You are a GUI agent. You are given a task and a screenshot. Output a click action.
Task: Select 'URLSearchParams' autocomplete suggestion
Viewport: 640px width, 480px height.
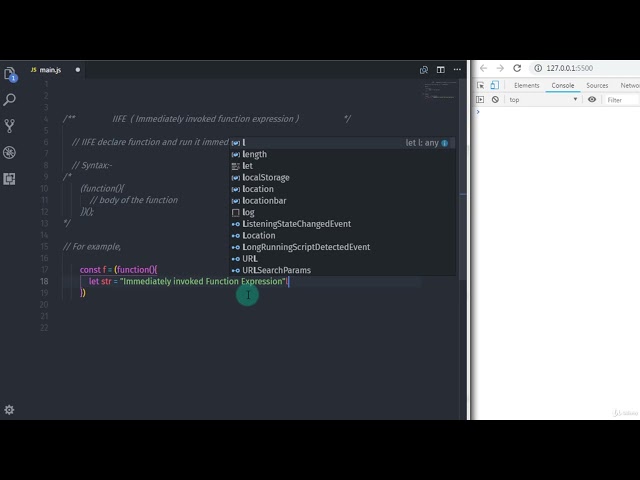(342, 270)
